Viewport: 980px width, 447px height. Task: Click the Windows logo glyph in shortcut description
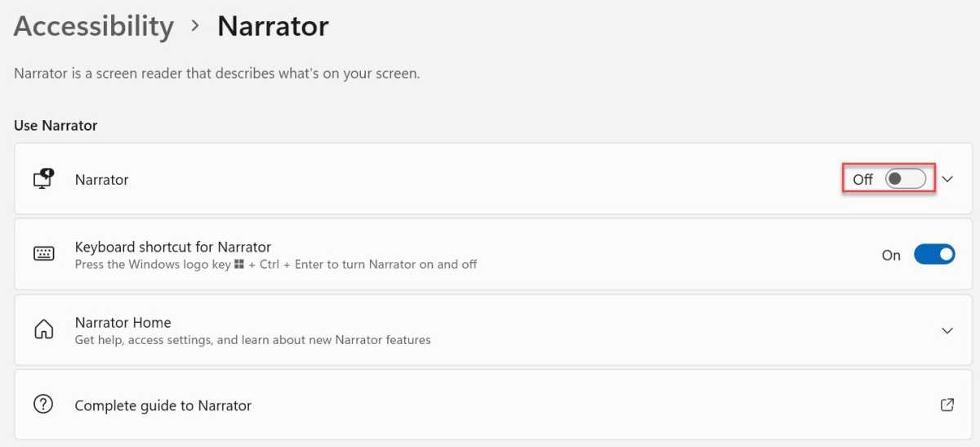click(x=239, y=265)
